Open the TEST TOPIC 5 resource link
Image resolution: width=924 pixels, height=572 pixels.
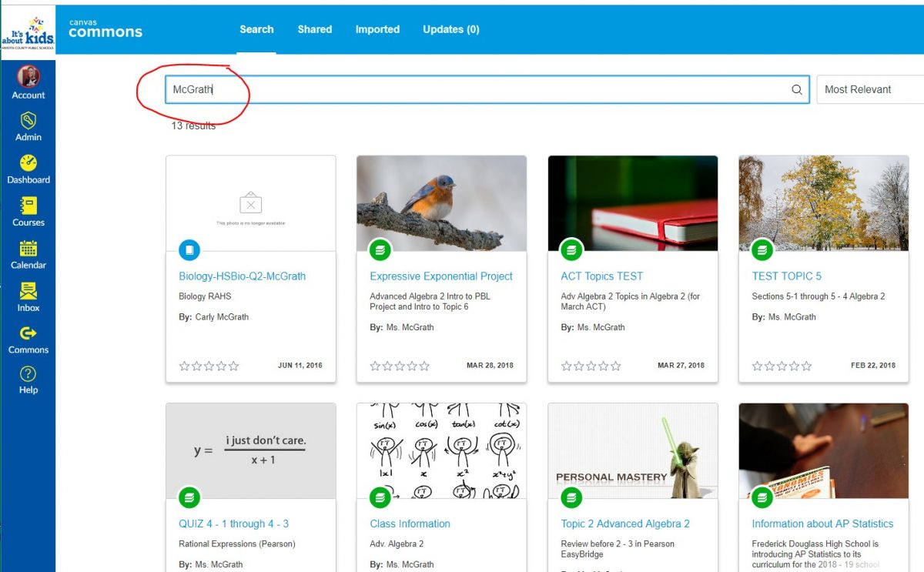pos(787,276)
